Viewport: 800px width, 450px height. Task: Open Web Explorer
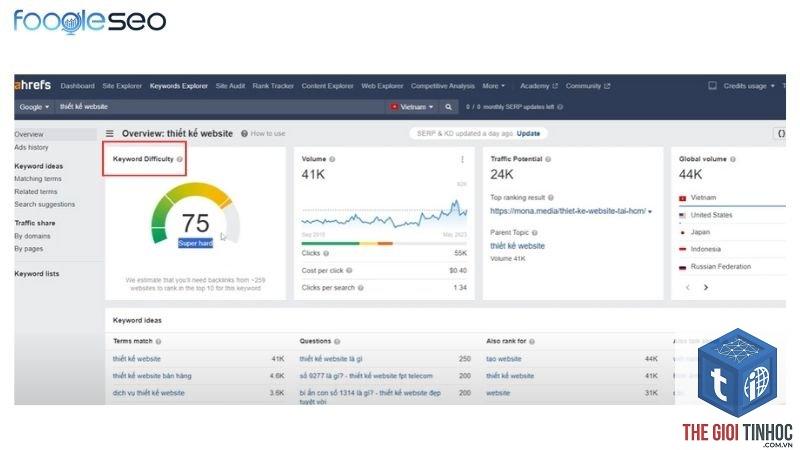pyautogui.click(x=382, y=86)
